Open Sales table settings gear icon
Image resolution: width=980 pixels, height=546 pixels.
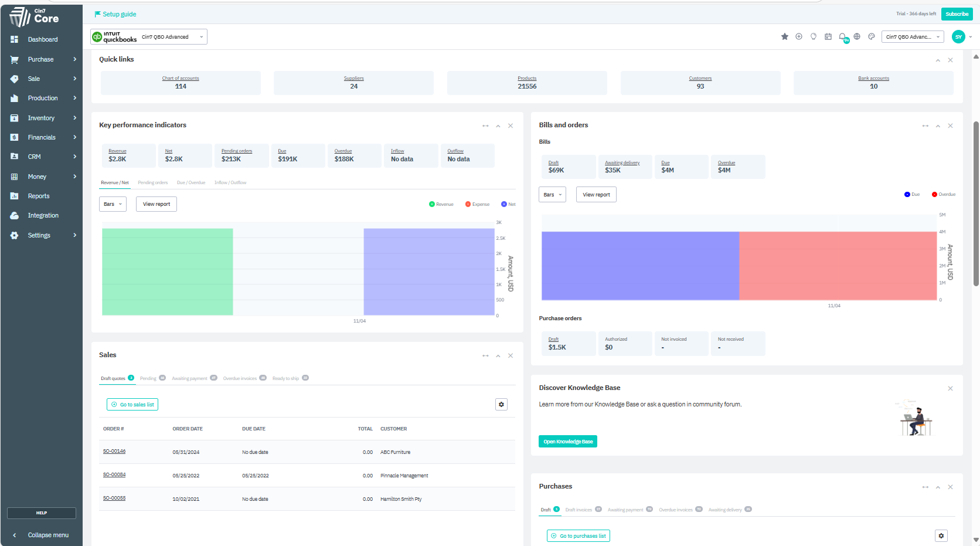[x=501, y=404]
